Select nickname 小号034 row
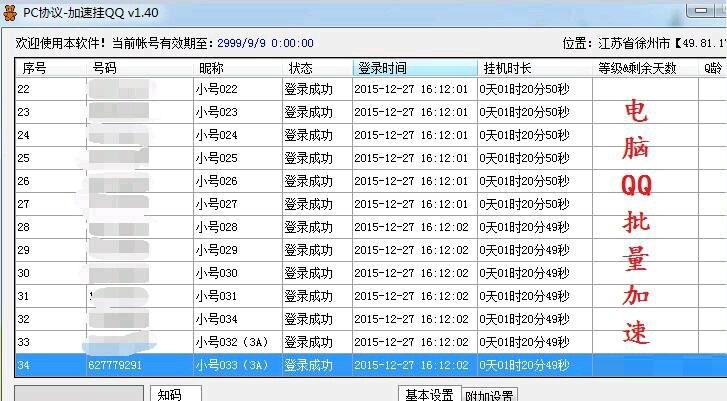 [x=217, y=319]
